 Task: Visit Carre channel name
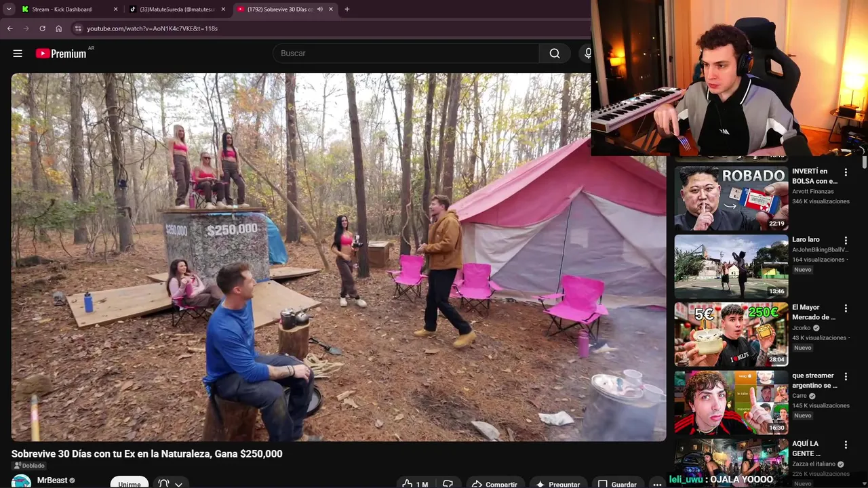click(x=800, y=396)
